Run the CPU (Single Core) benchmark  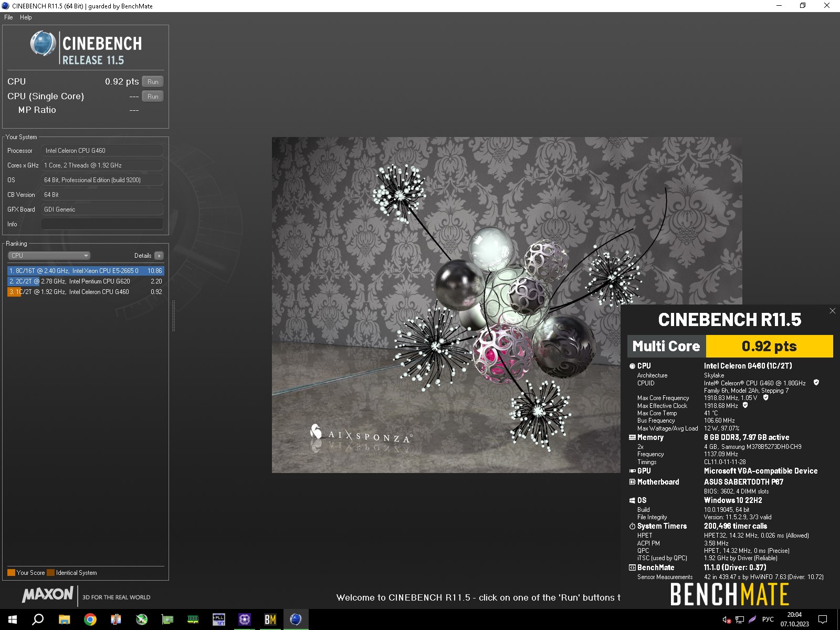click(x=153, y=96)
